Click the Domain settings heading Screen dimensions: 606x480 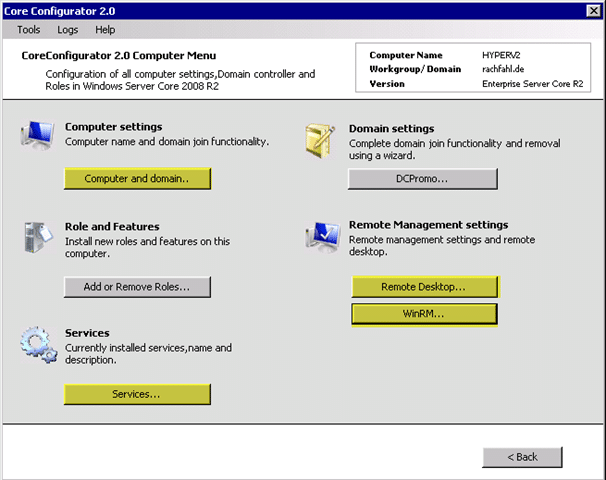coord(392,129)
